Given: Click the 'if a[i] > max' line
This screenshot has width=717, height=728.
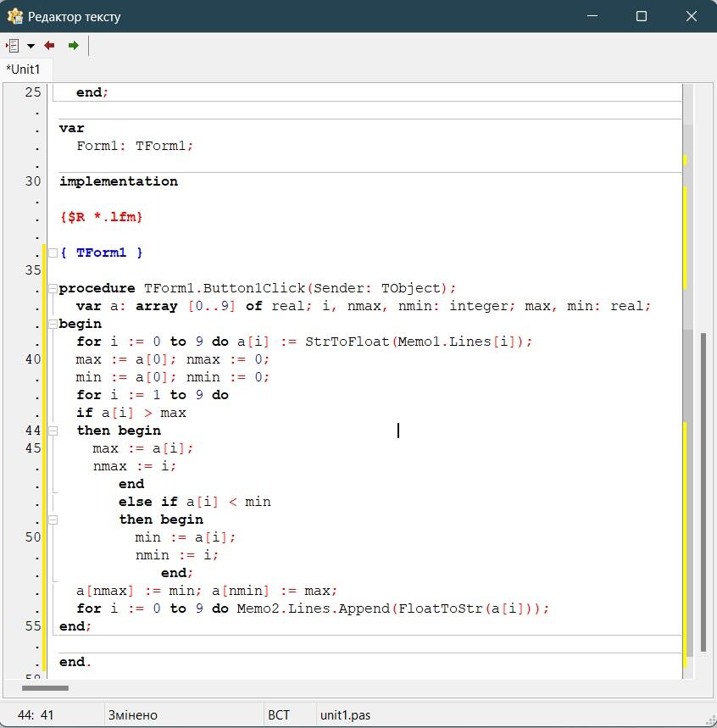Looking at the screenshot, I should [x=131, y=414].
